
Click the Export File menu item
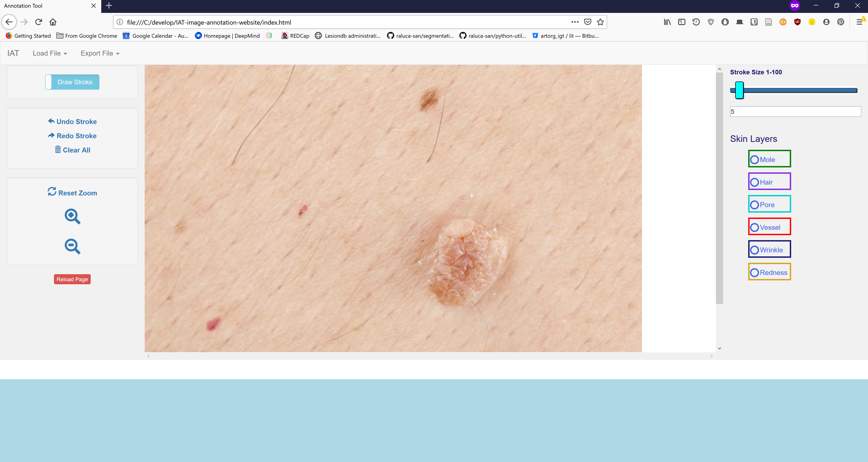point(100,53)
